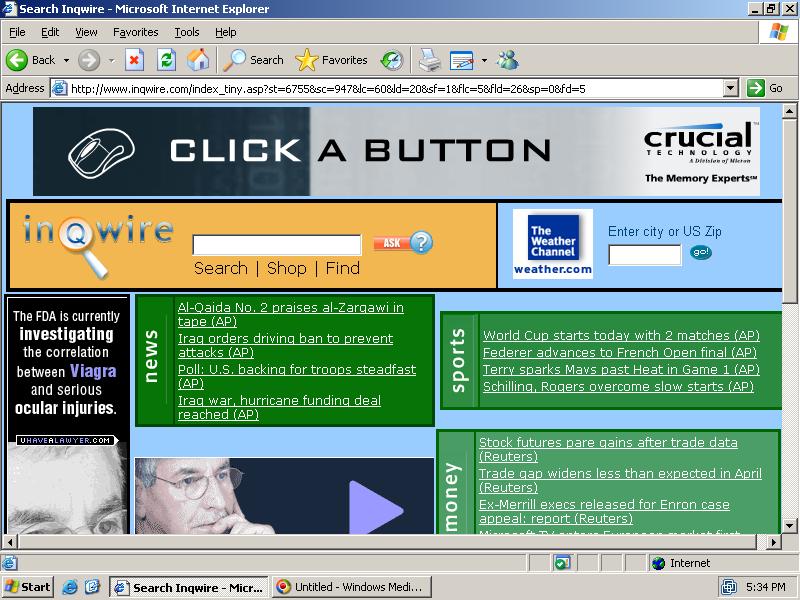The width and height of the screenshot is (800, 600).
Task: Open the Messenger people icon
Action: 508,60
